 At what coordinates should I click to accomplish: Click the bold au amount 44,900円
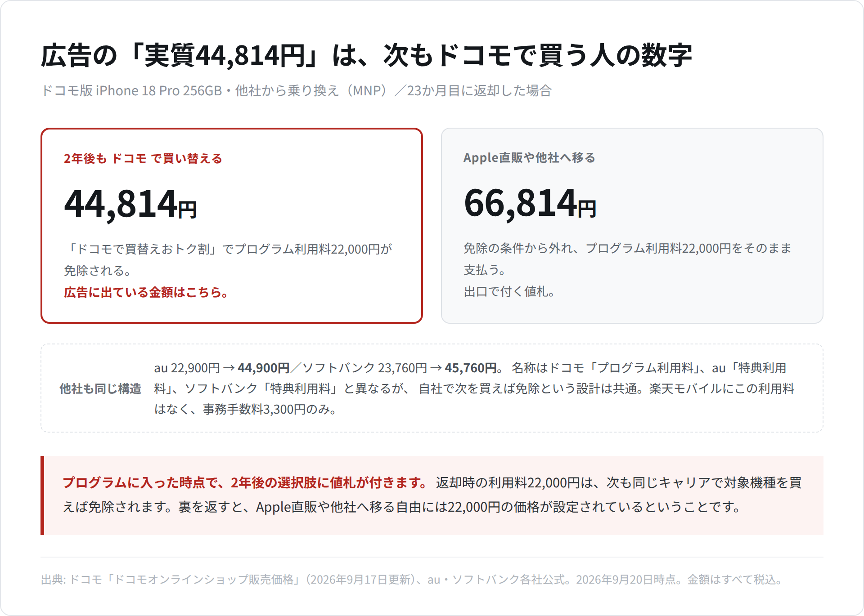[x=263, y=368]
